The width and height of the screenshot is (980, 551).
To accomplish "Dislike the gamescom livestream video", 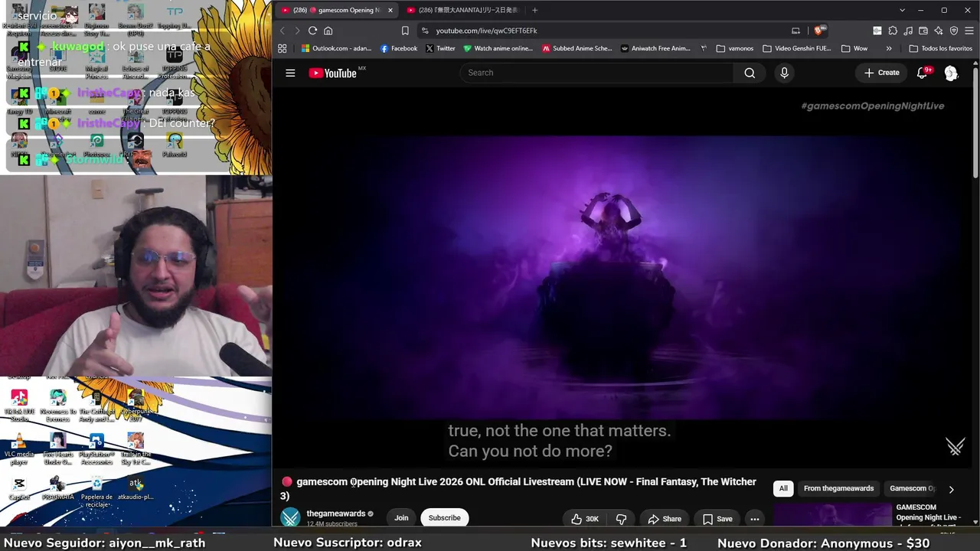I will pos(621,519).
